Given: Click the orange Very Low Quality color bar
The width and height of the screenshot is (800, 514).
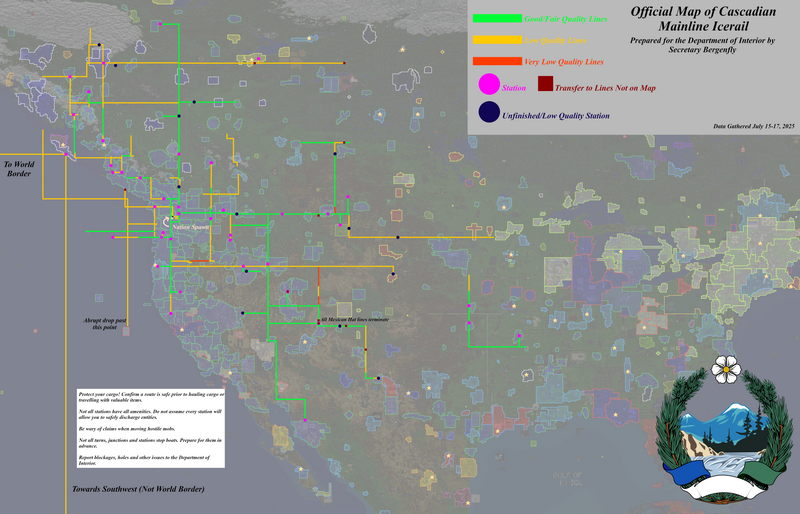Looking at the screenshot, I should (497, 62).
